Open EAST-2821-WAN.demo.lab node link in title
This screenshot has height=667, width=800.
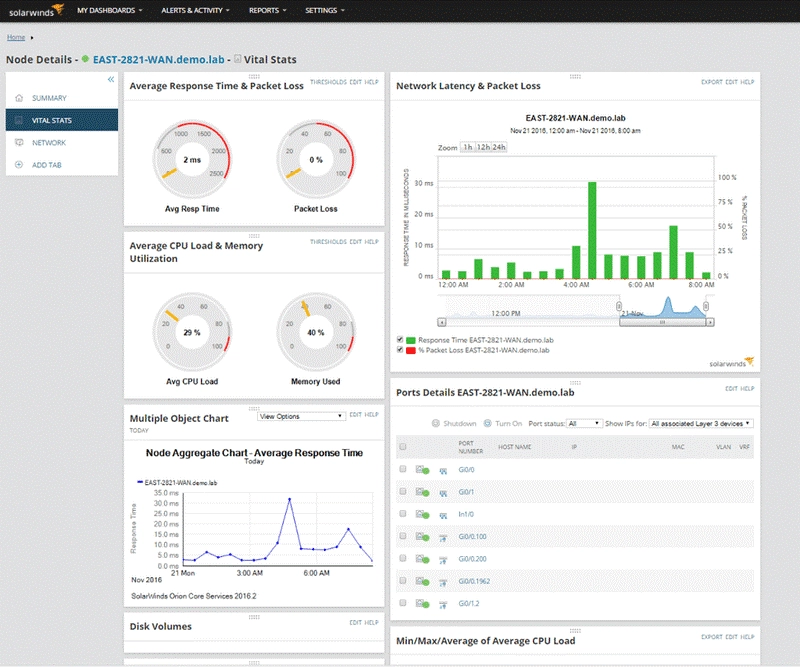point(159,60)
